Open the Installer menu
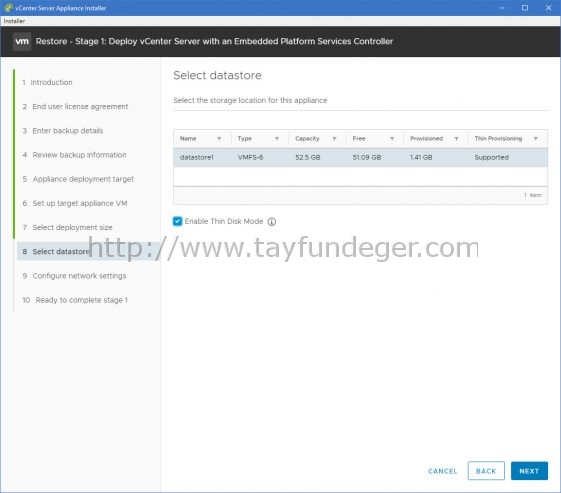Viewport: 561px width, 493px height. click(14, 21)
